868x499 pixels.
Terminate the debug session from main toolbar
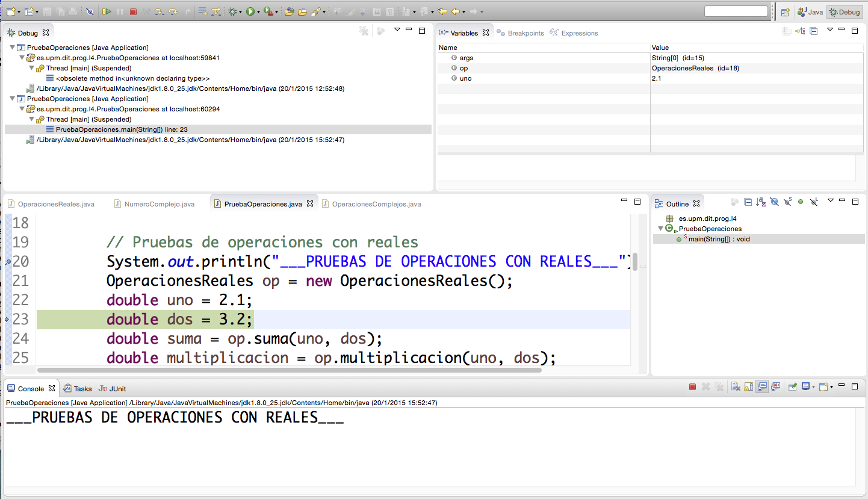(133, 11)
